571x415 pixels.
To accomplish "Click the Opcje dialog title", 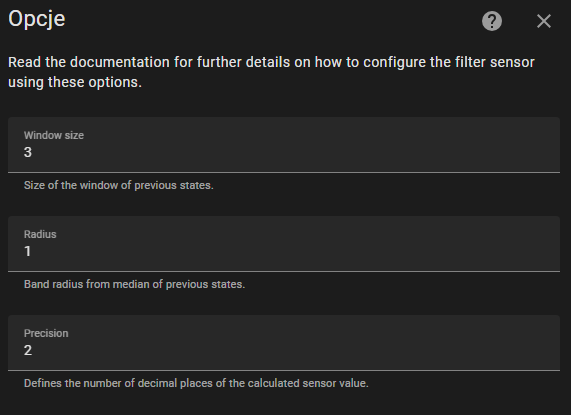I will [x=37, y=19].
